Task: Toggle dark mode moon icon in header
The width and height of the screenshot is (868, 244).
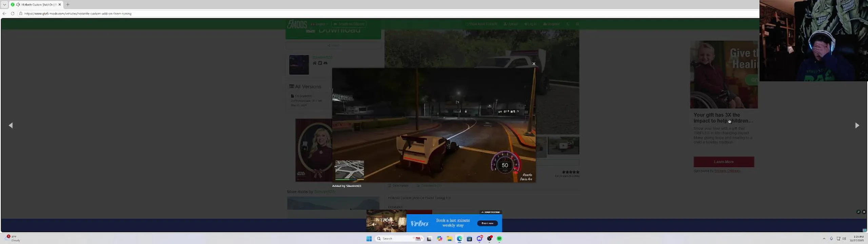Action: 568,24
